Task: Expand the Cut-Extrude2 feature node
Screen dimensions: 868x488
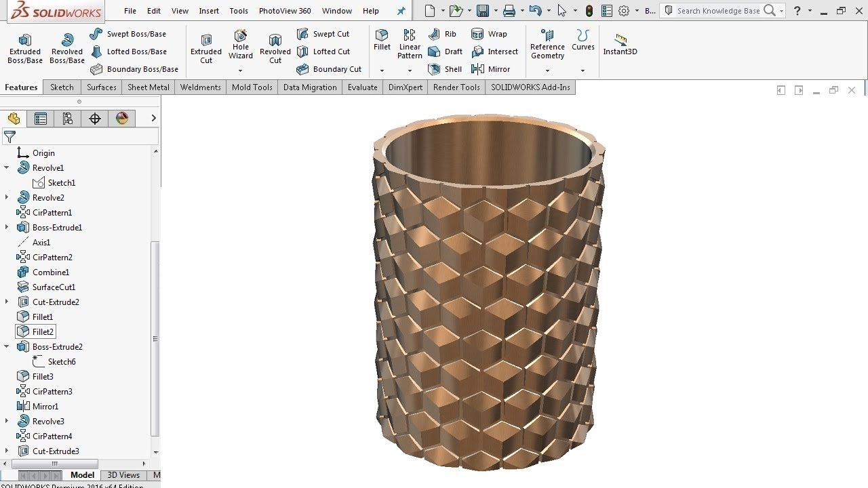Action: coord(7,302)
